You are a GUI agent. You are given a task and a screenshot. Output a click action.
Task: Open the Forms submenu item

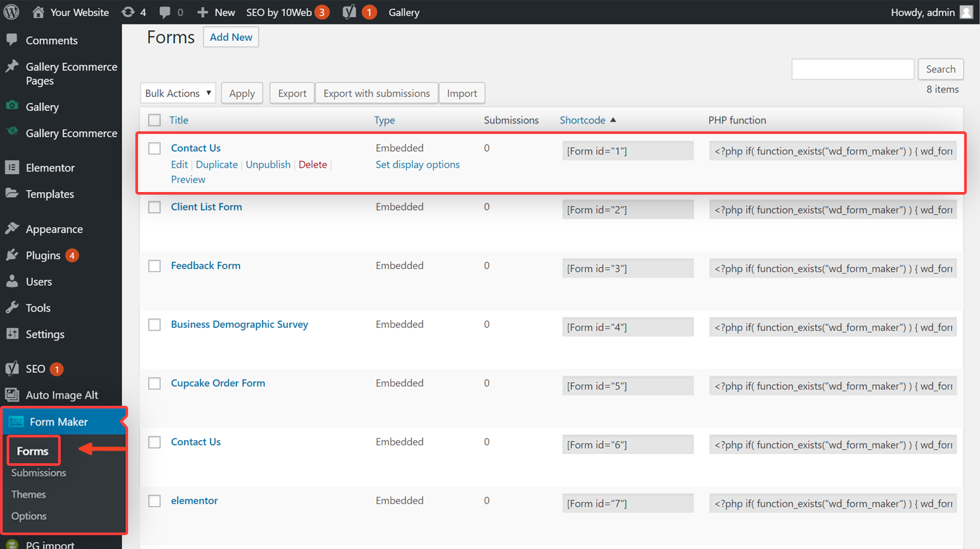point(32,451)
